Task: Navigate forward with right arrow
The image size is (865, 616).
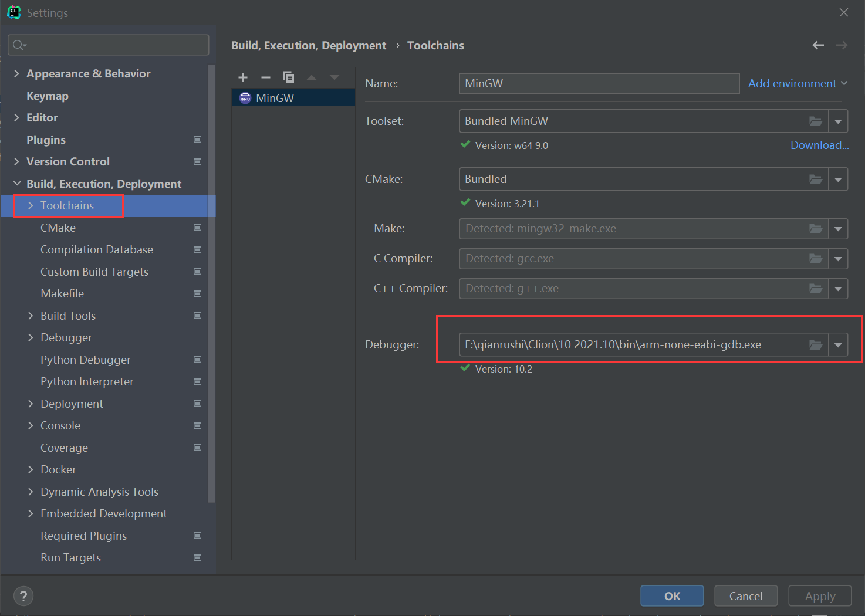Action: coord(842,45)
